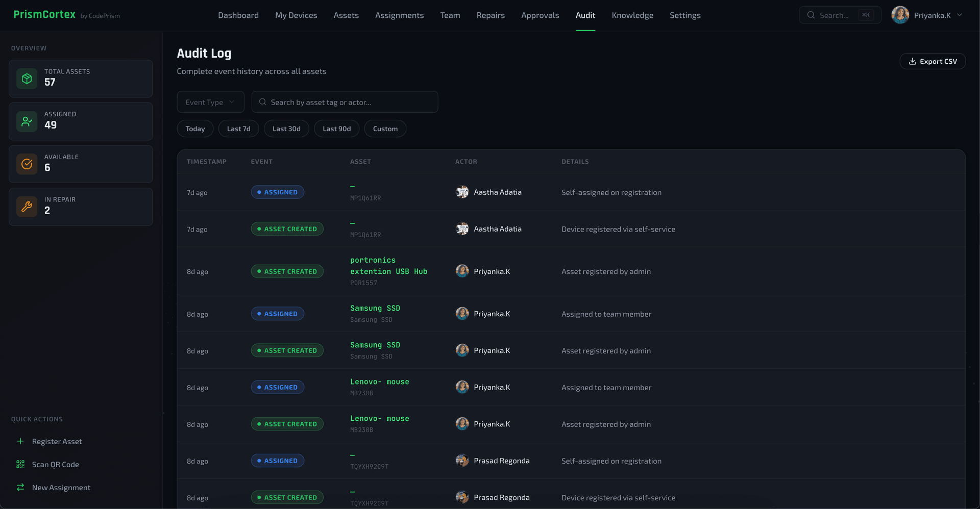
Task: Click the swap arrows icon beside New Assignment
Action: pyautogui.click(x=20, y=487)
